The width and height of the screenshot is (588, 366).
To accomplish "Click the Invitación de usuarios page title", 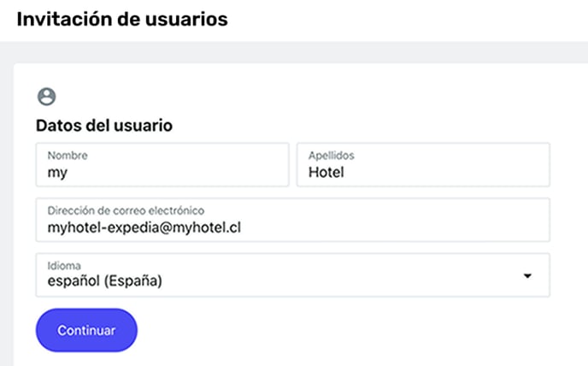I will tap(122, 19).
